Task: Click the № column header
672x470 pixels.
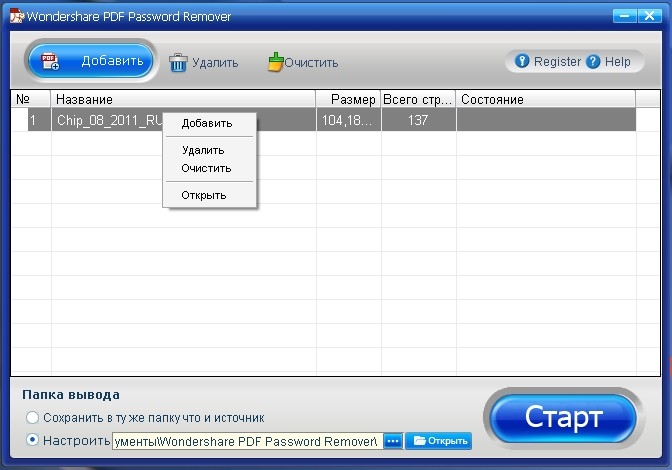Action: pos(30,99)
